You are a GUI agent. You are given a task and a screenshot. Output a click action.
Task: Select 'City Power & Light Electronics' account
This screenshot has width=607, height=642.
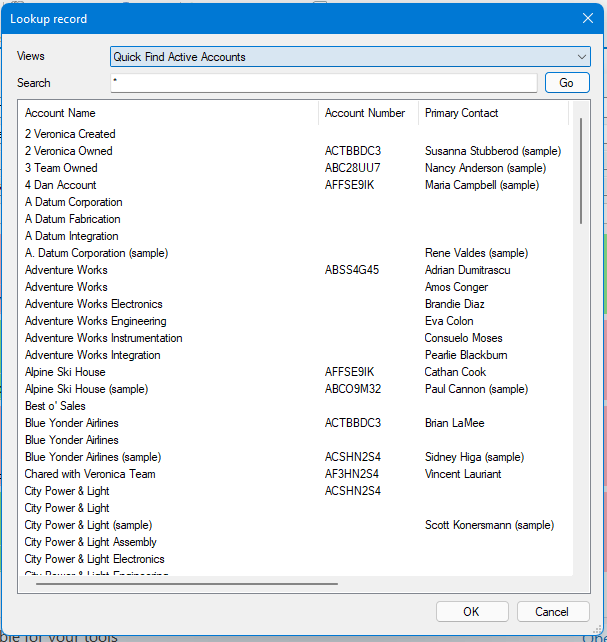95,558
